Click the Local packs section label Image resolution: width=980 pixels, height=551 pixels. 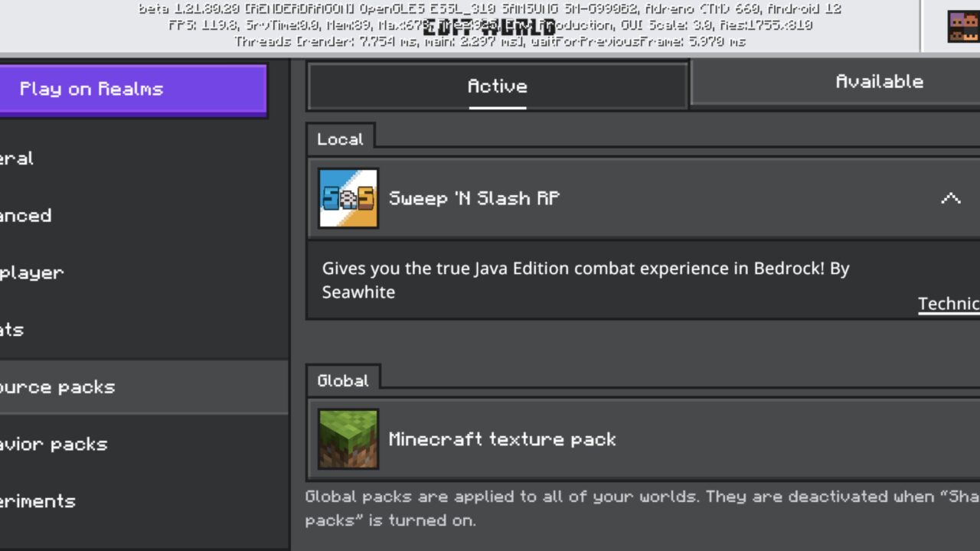point(340,139)
